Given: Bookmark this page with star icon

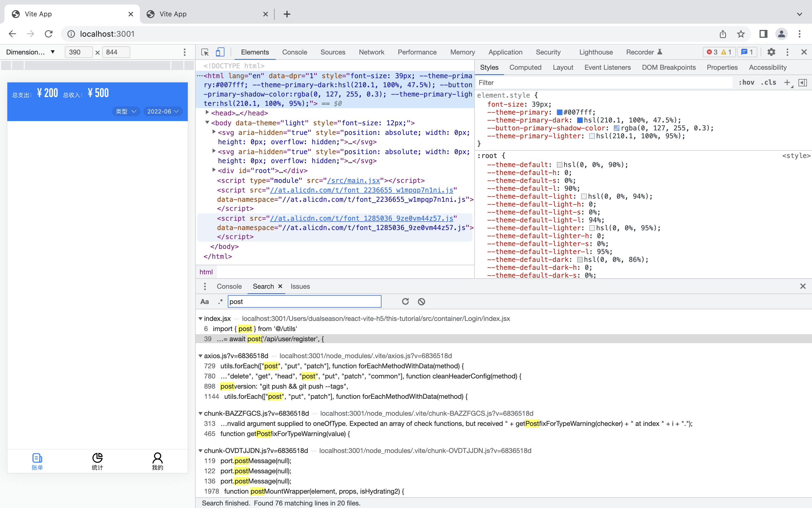Looking at the screenshot, I should click(741, 34).
